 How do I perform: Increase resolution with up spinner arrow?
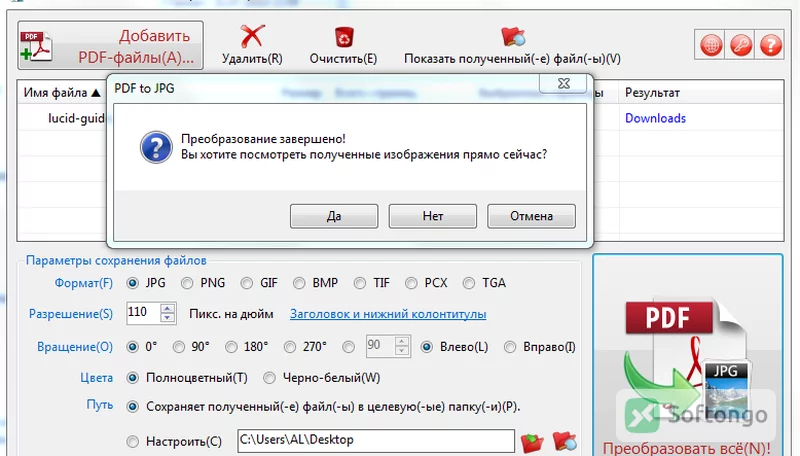pos(167,309)
